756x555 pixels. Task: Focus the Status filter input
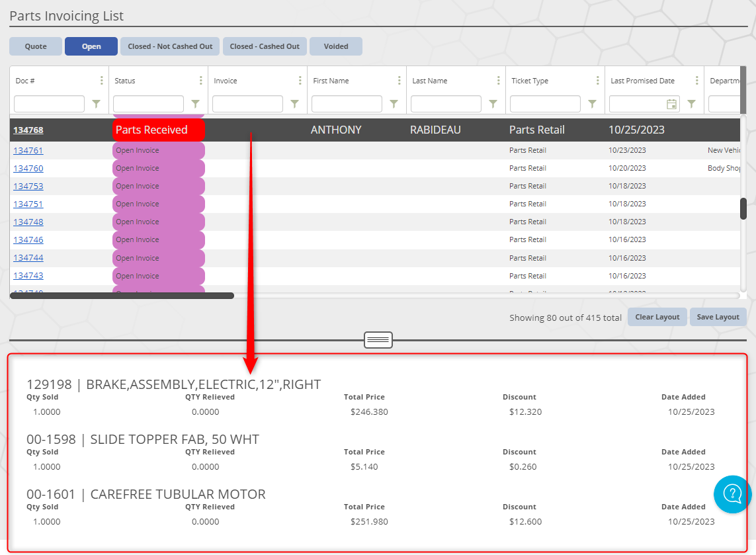pyautogui.click(x=149, y=104)
